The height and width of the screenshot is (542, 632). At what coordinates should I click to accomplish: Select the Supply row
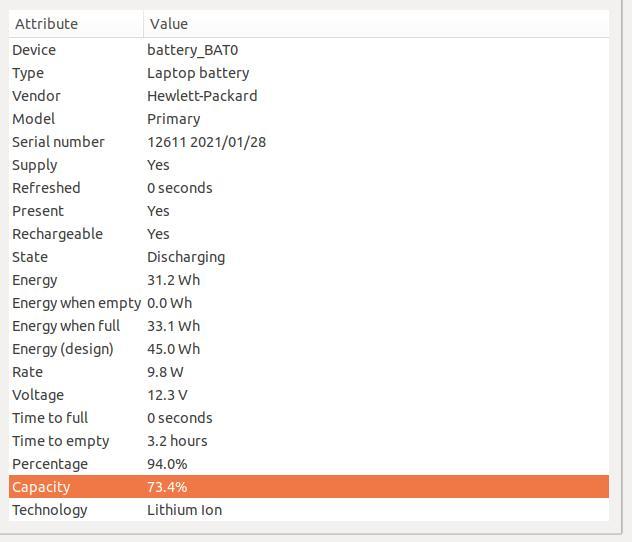coord(309,165)
